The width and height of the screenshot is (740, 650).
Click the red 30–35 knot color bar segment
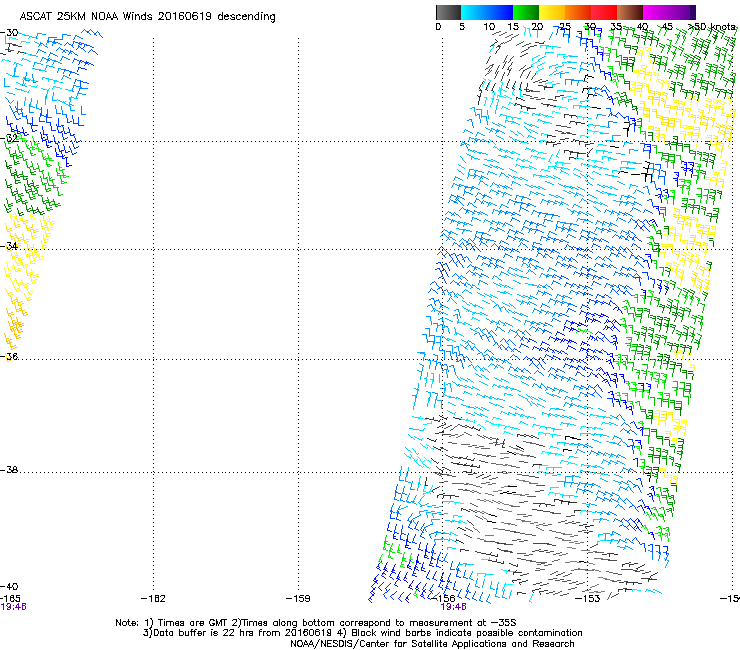604,12
